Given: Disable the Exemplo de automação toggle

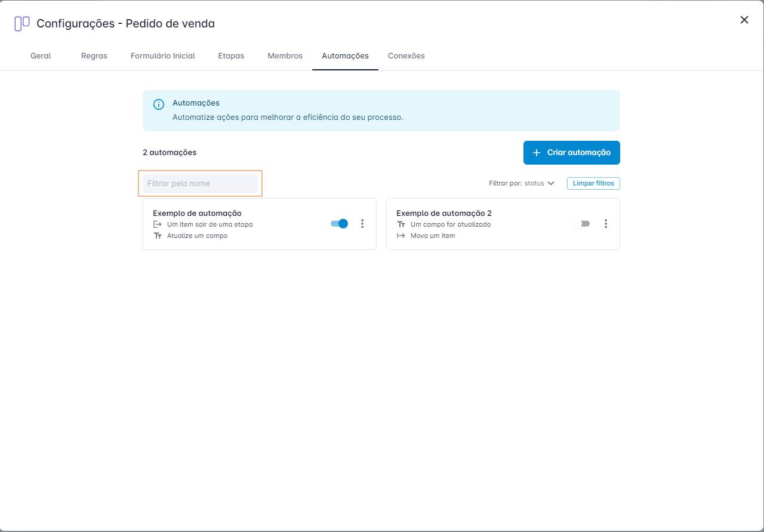Looking at the screenshot, I should click(339, 224).
